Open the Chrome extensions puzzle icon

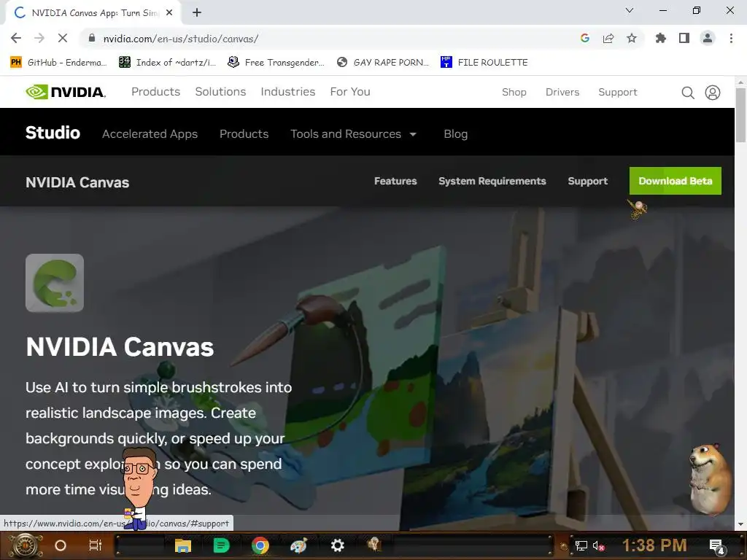661,38
